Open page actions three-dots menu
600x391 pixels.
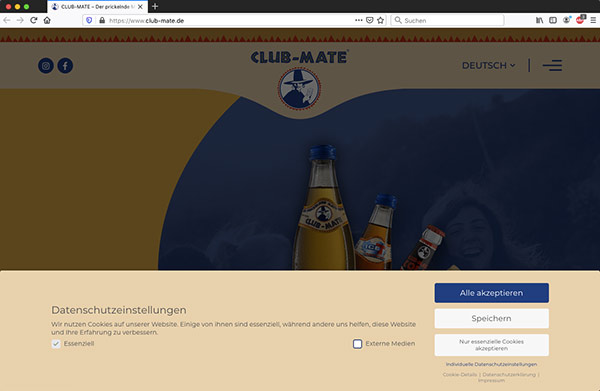(359, 20)
